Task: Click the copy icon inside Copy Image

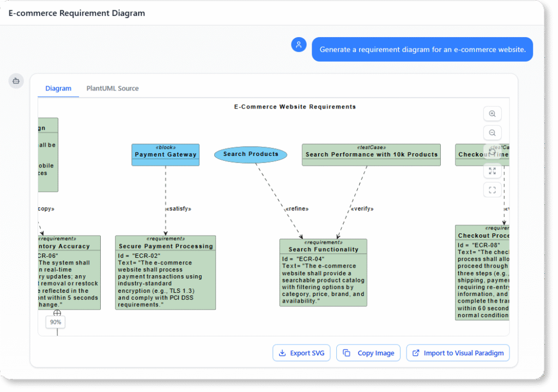Action: pyautogui.click(x=347, y=353)
